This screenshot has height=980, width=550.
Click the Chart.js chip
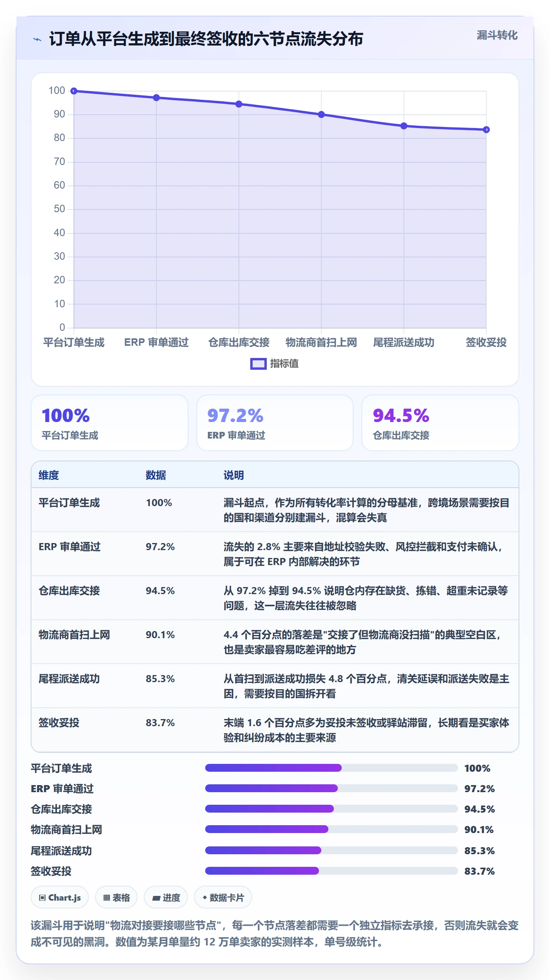[x=60, y=897]
